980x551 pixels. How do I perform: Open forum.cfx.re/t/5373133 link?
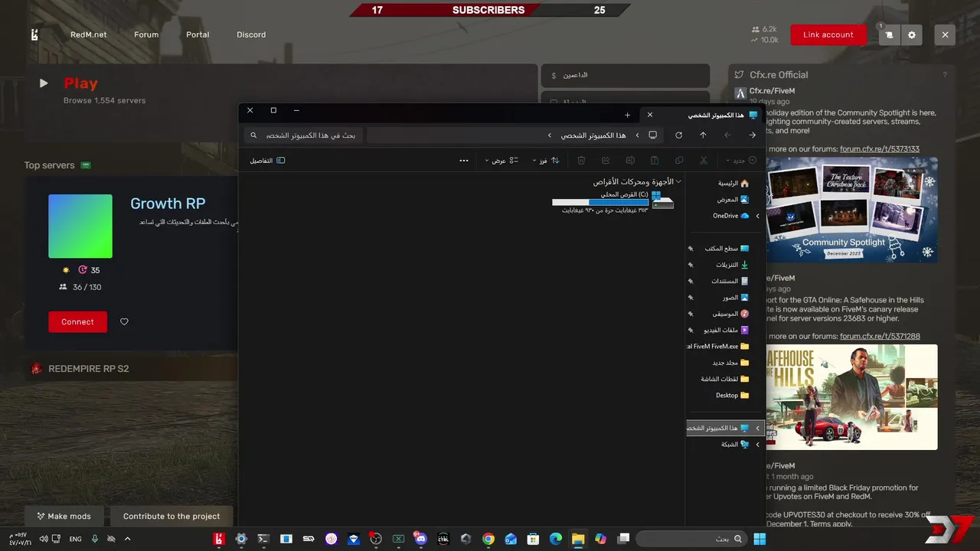[880, 149]
